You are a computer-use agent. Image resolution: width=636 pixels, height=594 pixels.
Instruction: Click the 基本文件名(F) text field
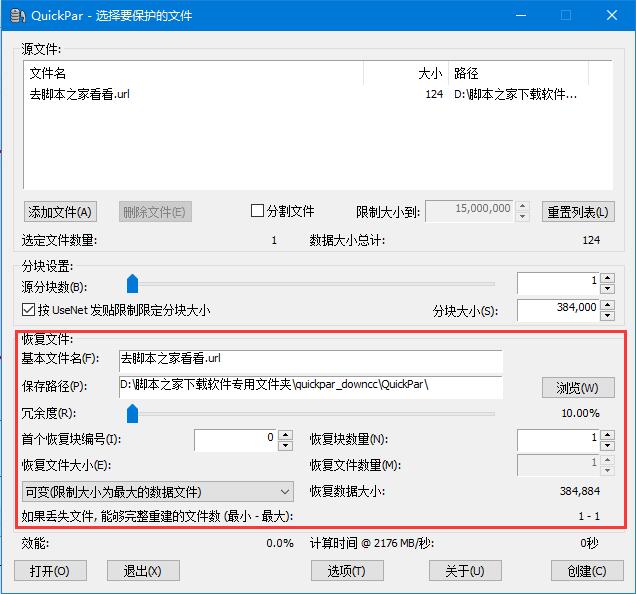[311, 361]
